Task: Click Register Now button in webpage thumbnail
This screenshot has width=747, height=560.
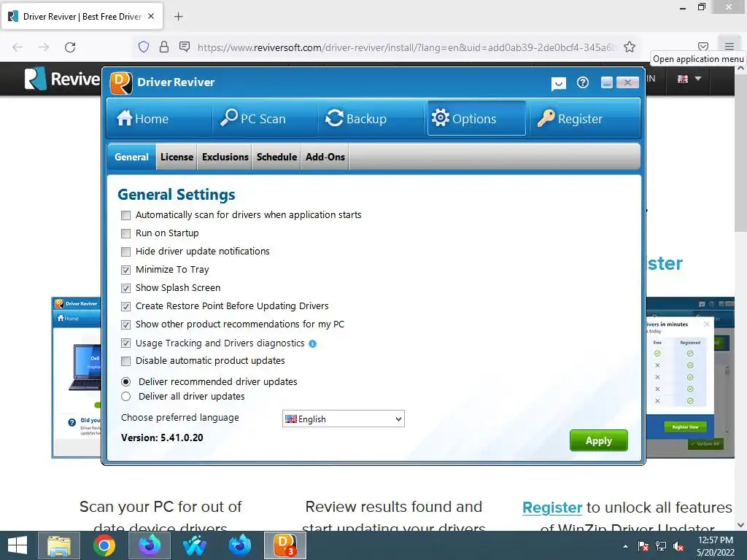Action: (685, 427)
